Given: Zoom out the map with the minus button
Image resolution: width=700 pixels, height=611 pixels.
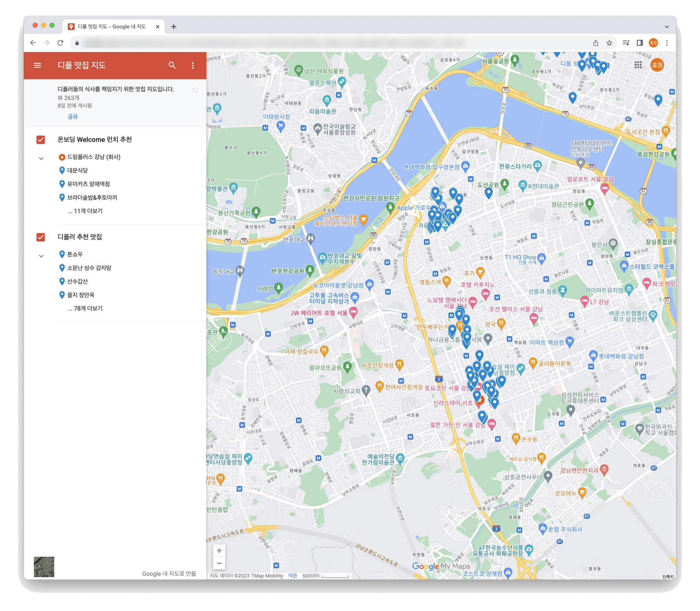Looking at the screenshot, I should [219, 563].
